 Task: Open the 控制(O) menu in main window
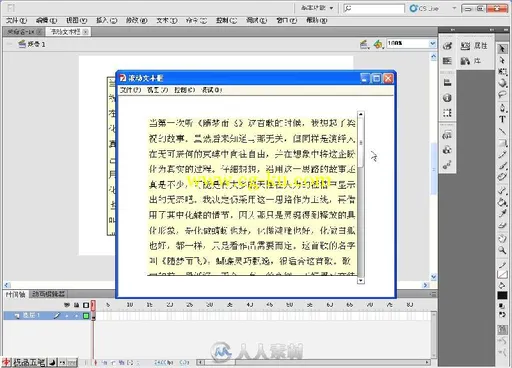(x=226, y=20)
